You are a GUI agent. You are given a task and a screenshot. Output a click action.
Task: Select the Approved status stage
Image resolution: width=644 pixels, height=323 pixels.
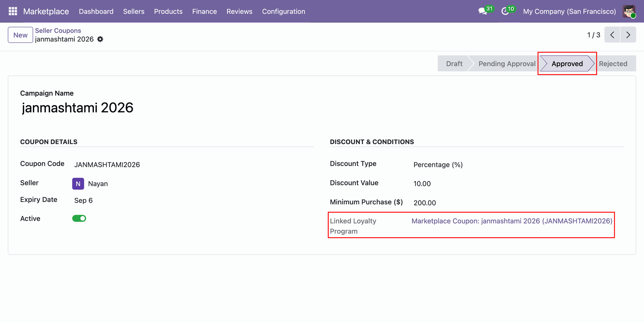[567, 64]
